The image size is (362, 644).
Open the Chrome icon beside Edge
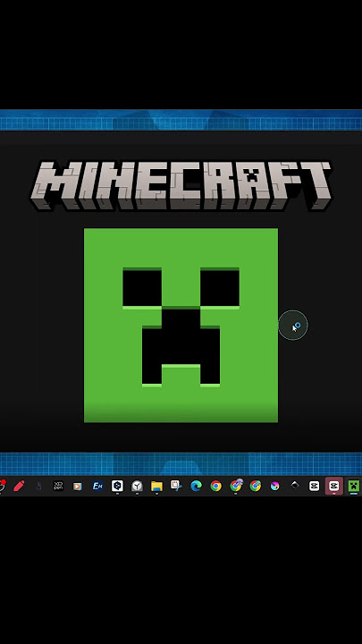(216, 487)
